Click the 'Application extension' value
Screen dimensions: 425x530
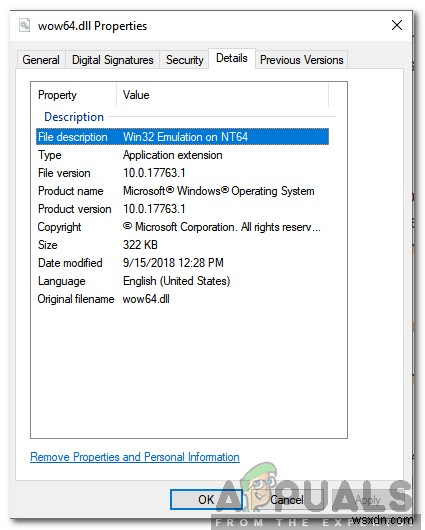173,155
